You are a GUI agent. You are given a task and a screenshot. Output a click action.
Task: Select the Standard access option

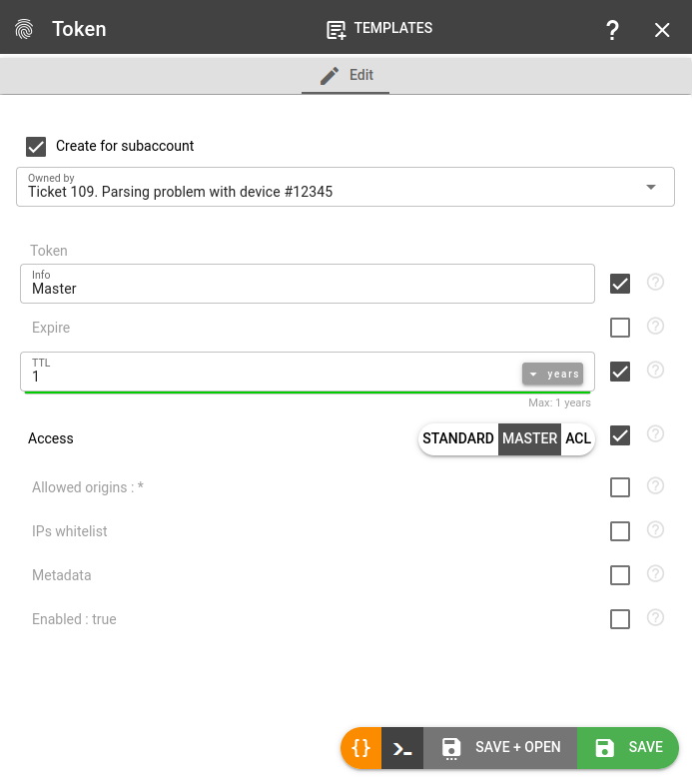click(x=458, y=438)
